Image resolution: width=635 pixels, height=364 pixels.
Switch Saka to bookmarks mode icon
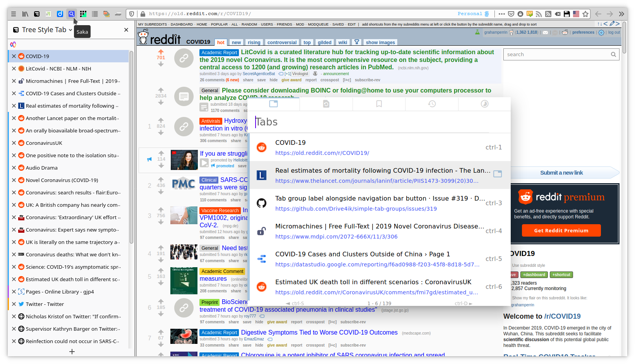click(379, 104)
